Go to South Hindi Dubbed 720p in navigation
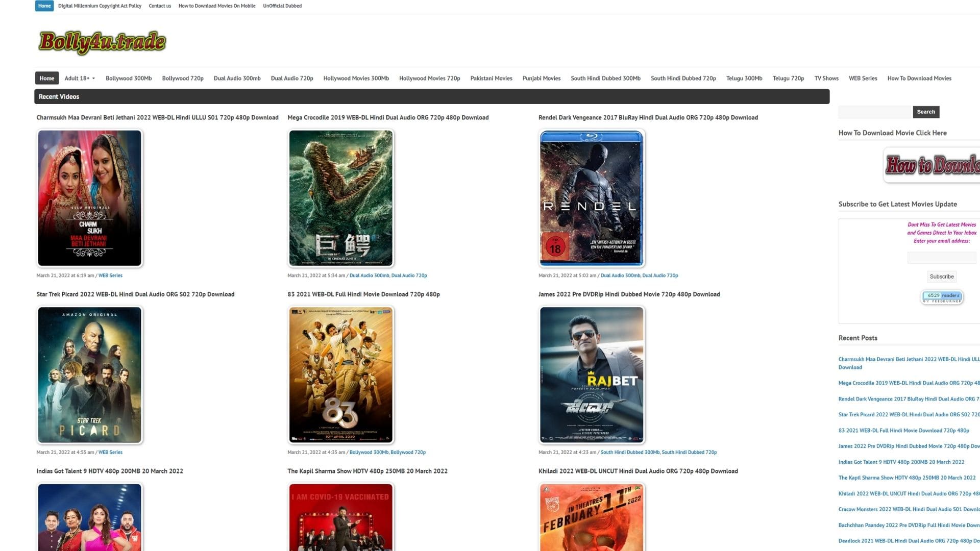Screen dimensions: 980x551 click(683, 78)
